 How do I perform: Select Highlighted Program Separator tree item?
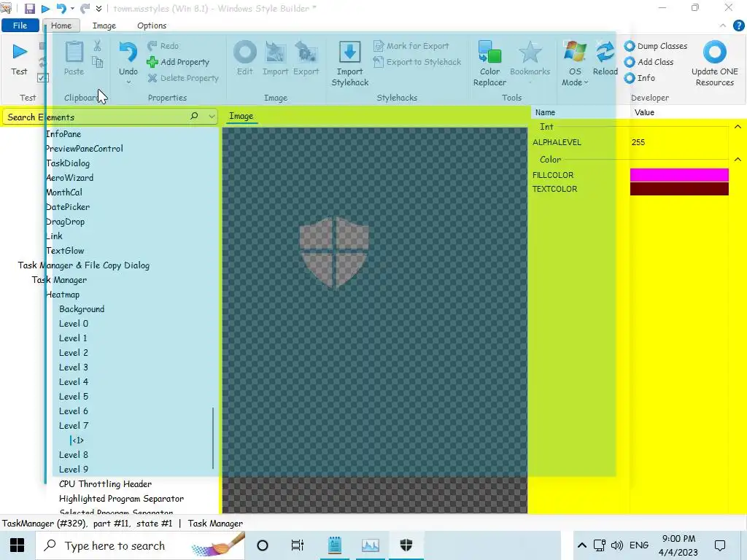(121, 499)
